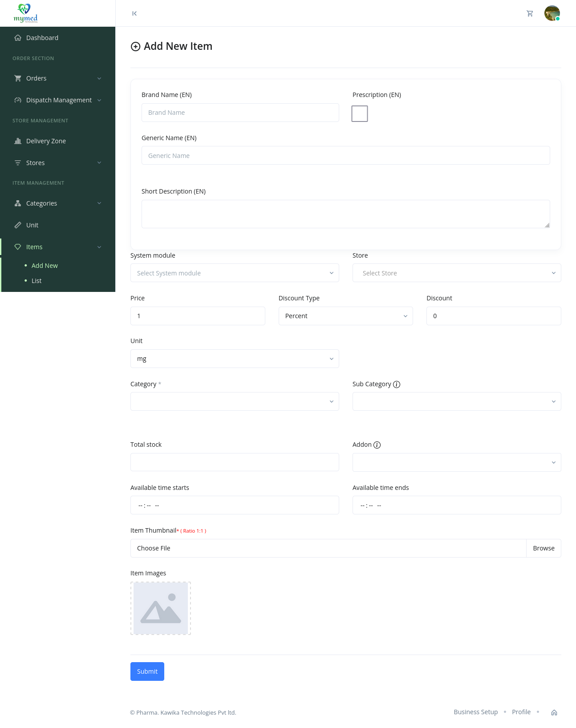
Task: Open the Select System module dropdown
Action: [235, 273]
